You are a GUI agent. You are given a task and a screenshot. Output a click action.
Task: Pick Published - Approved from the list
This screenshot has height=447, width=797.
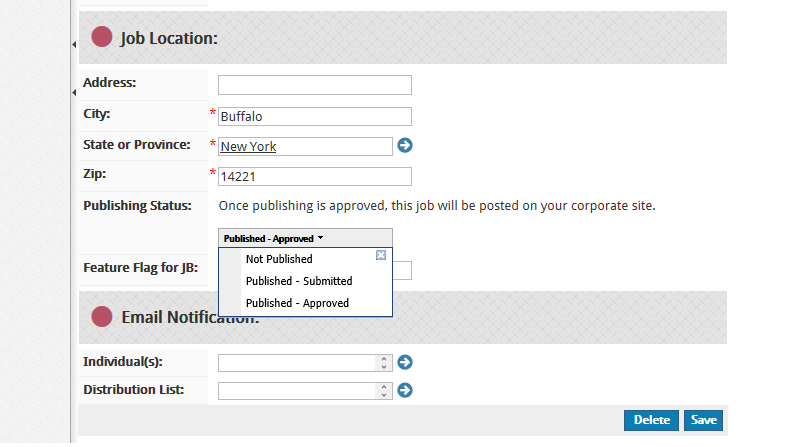[297, 303]
